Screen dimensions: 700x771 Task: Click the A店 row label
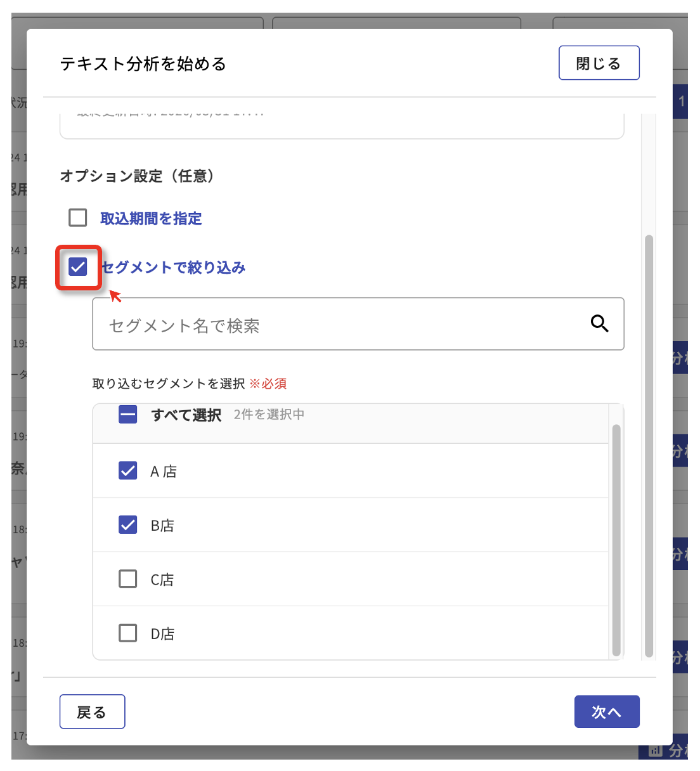(x=164, y=472)
